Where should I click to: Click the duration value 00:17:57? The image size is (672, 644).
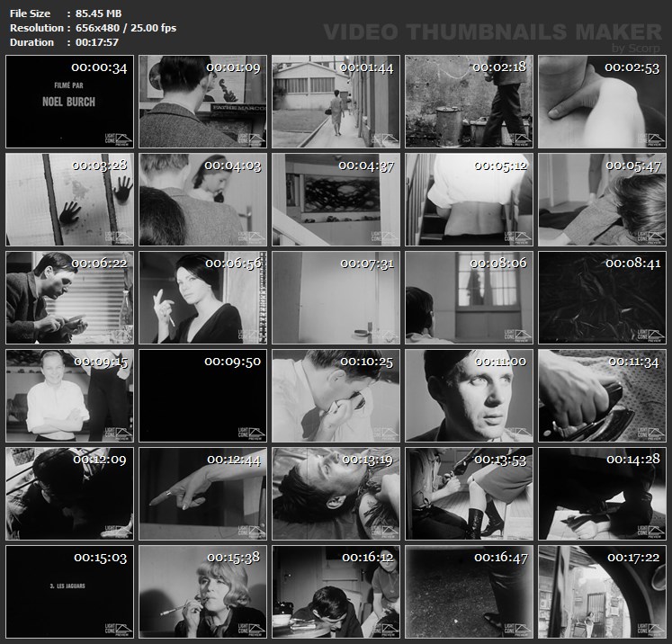pos(97,42)
